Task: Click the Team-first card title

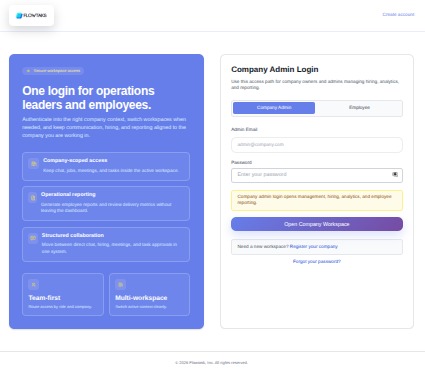Action: [x=45, y=298]
